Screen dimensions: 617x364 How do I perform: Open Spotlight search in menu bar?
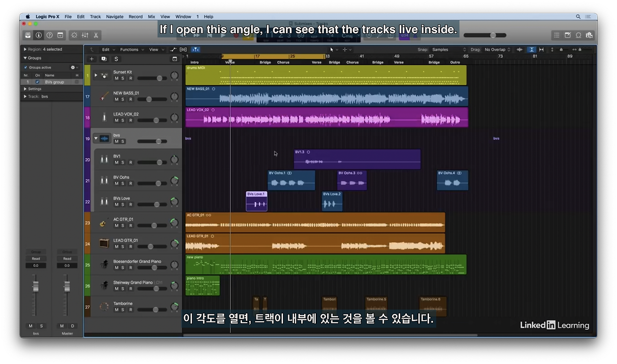(x=578, y=16)
